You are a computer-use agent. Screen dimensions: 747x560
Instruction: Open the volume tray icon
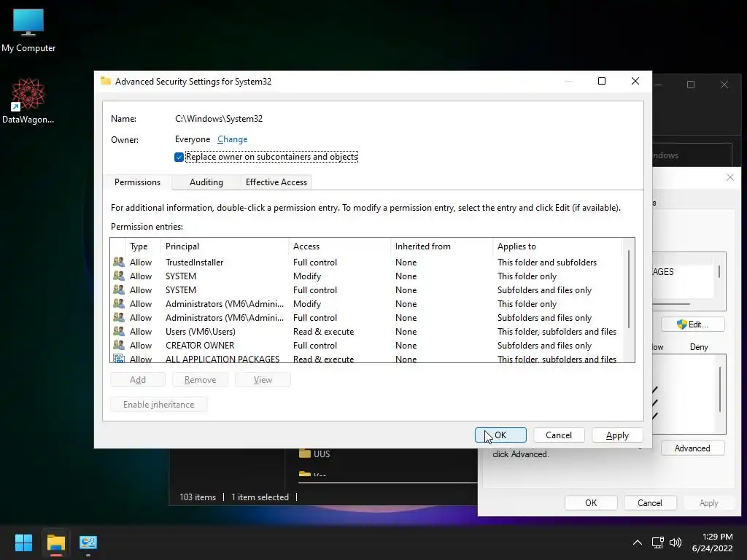[x=675, y=542]
